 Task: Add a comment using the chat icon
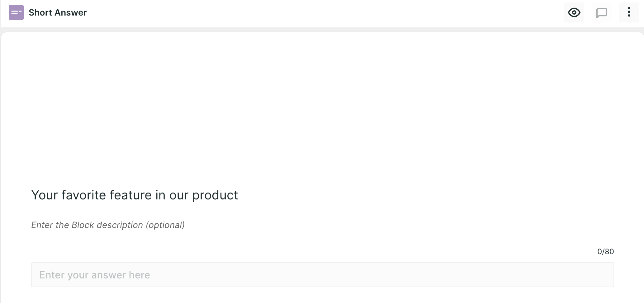click(x=601, y=13)
